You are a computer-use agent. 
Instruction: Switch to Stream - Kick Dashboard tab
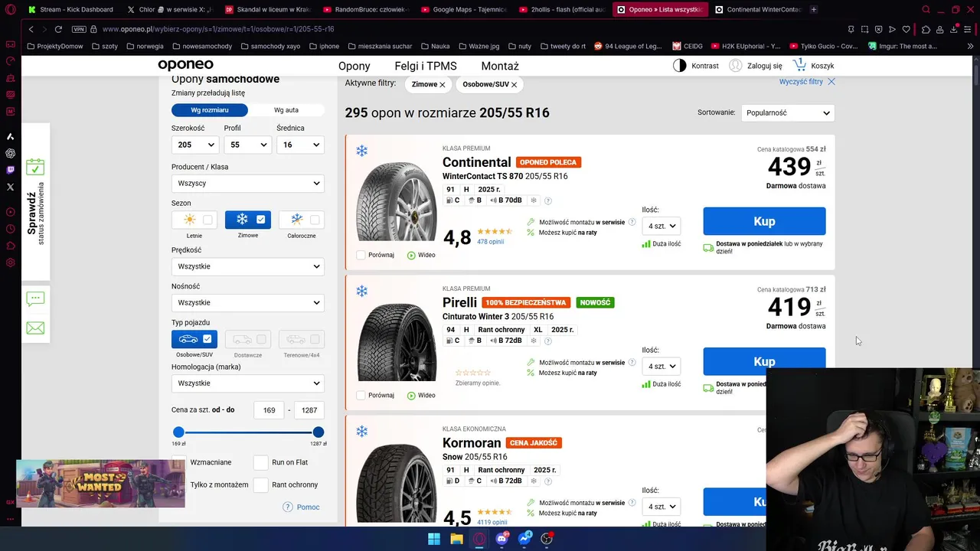70,10
